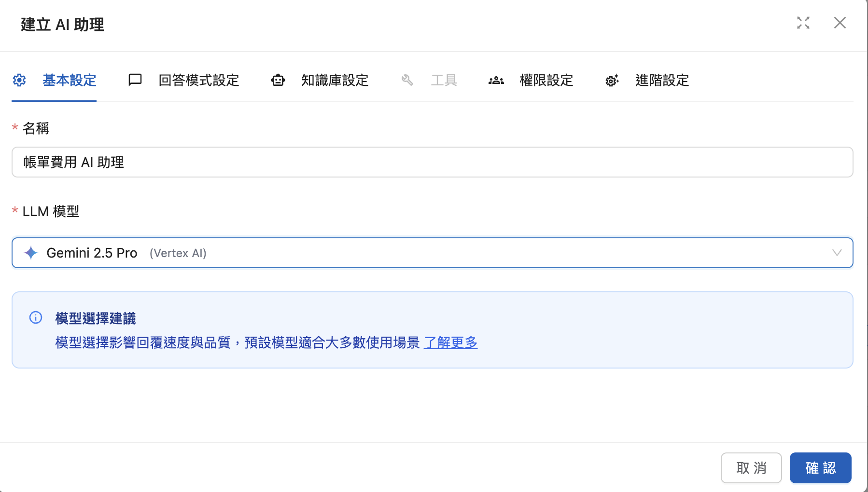Click the Gemini sparkle logo icon

(31, 253)
